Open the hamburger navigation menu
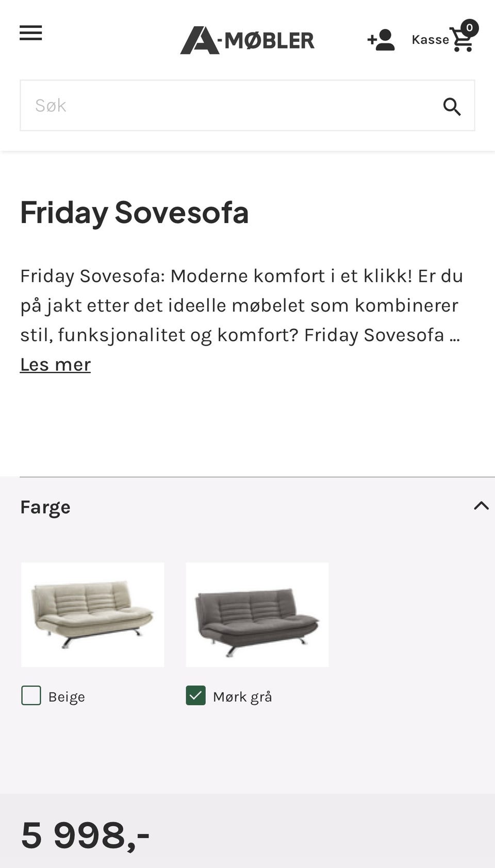 point(31,33)
